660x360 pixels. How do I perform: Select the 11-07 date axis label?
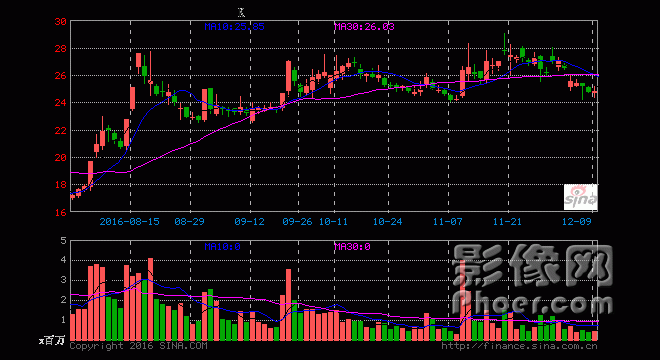pos(447,221)
